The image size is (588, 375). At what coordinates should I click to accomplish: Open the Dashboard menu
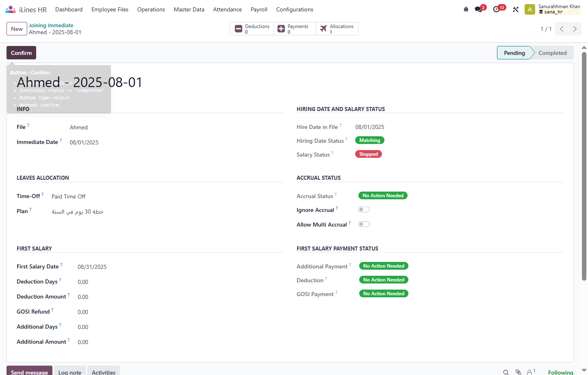(x=69, y=9)
